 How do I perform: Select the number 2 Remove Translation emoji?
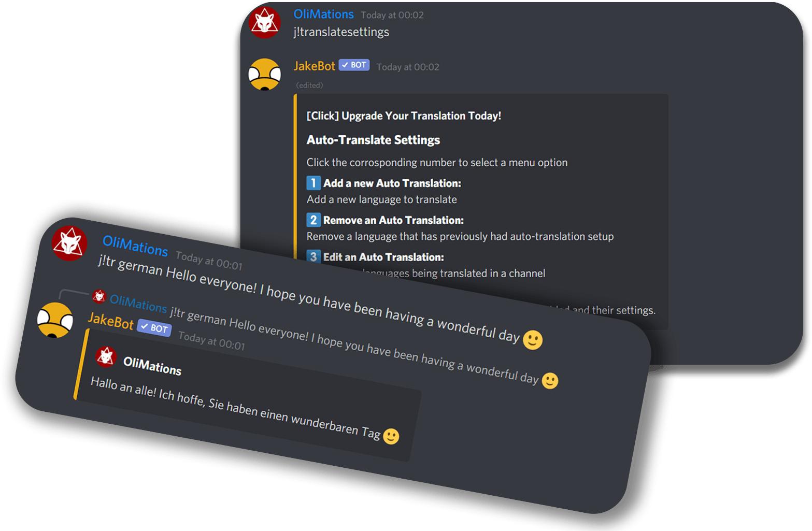pos(314,220)
